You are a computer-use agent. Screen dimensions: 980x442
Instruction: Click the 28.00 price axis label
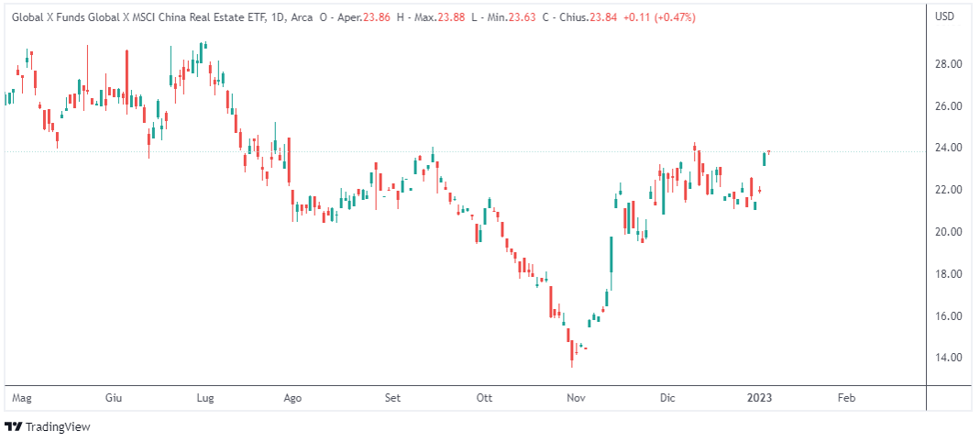pyautogui.click(x=947, y=64)
